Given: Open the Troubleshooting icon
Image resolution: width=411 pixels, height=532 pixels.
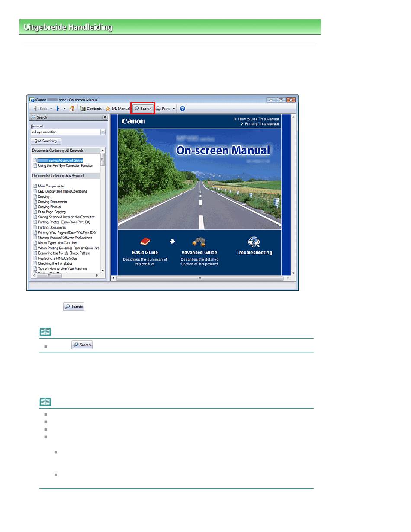Looking at the screenshot, I should (254, 242).
